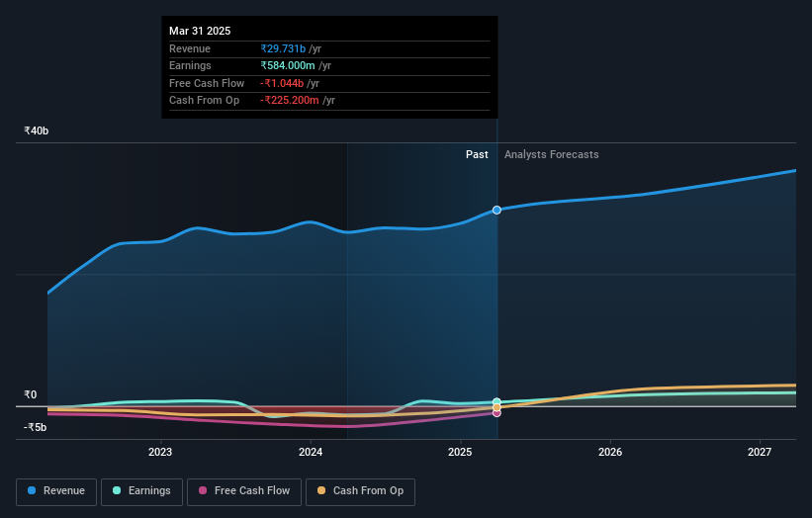This screenshot has width=812, height=518.
Task: Click the orange Cash From Op data point
Action: (x=496, y=407)
